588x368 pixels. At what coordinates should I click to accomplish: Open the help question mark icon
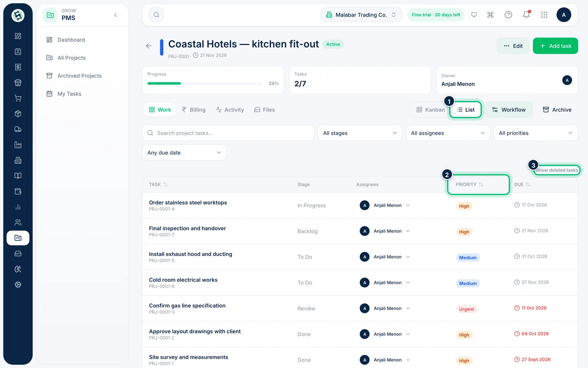pyautogui.click(x=508, y=15)
